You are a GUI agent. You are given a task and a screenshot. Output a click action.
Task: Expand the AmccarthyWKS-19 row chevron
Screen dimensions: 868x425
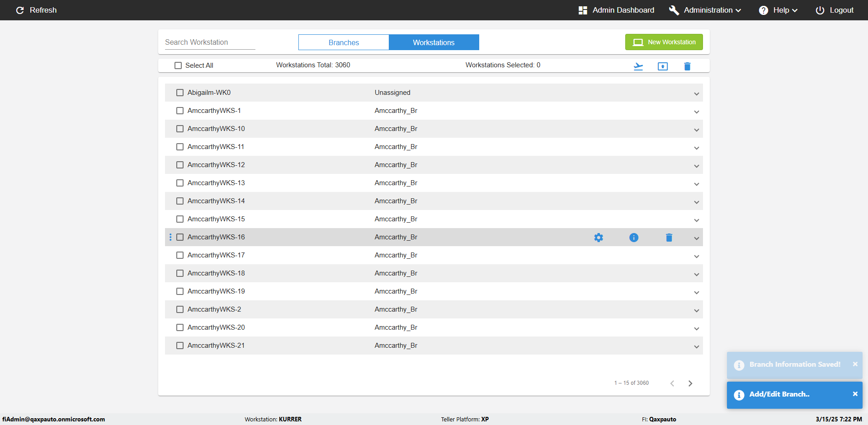pos(696,293)
